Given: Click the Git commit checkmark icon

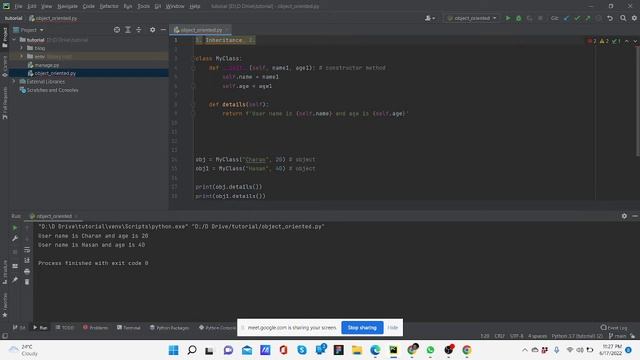Looking at the screenshot, I should click(577, 18).
